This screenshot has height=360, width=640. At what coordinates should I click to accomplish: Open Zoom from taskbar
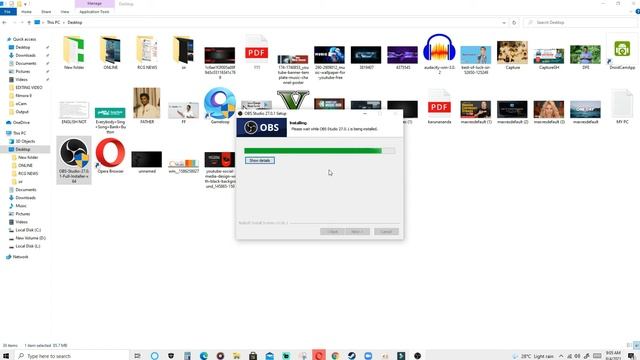(x=368, y=356)
